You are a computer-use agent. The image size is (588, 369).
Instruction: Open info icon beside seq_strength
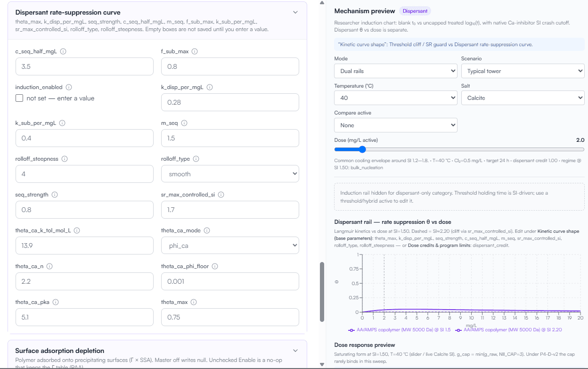pos(55,195)
